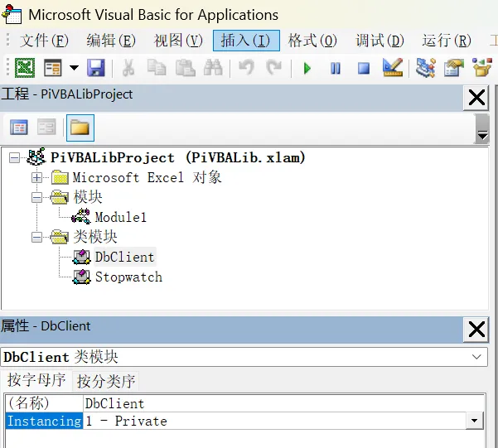Viewport: 498px width, 448px height.
Task: Open the 插入(I) menu
Action: (x=246, y=41)
